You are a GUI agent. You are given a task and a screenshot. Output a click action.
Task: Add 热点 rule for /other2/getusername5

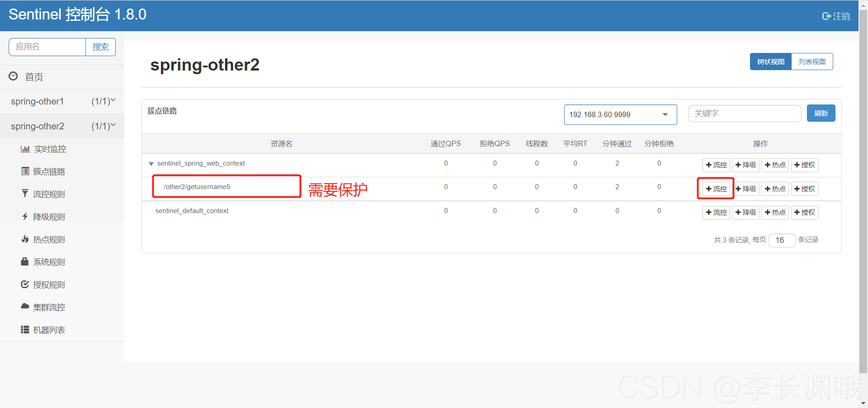[x=775, y=189]
